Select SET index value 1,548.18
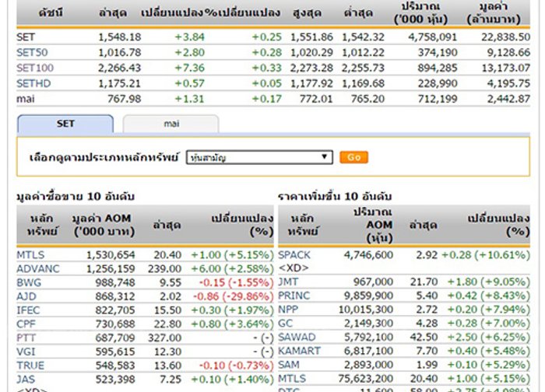Viewport: 545px width, 392px height. click(120, 37)
